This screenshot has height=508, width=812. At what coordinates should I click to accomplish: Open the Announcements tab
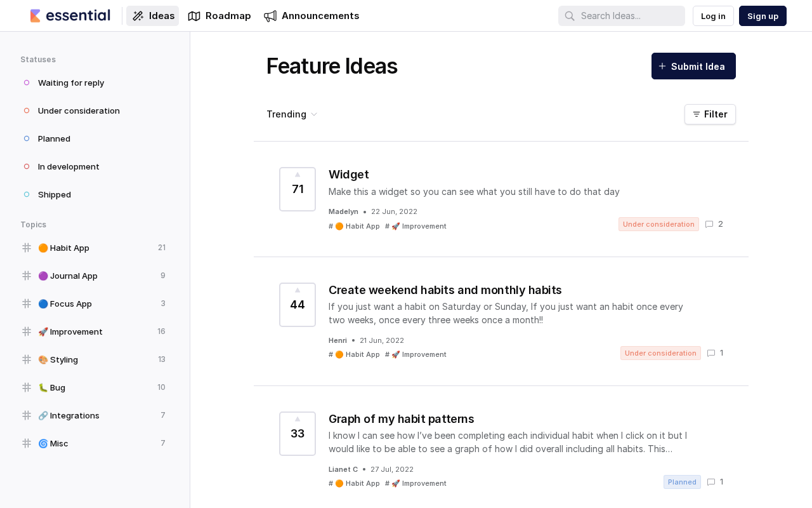point(311,16)
